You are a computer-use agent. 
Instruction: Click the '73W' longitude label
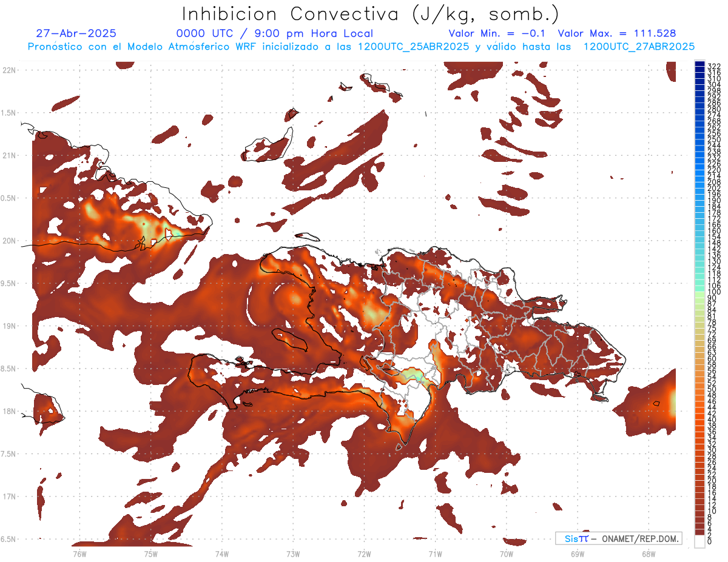[293, 554]
